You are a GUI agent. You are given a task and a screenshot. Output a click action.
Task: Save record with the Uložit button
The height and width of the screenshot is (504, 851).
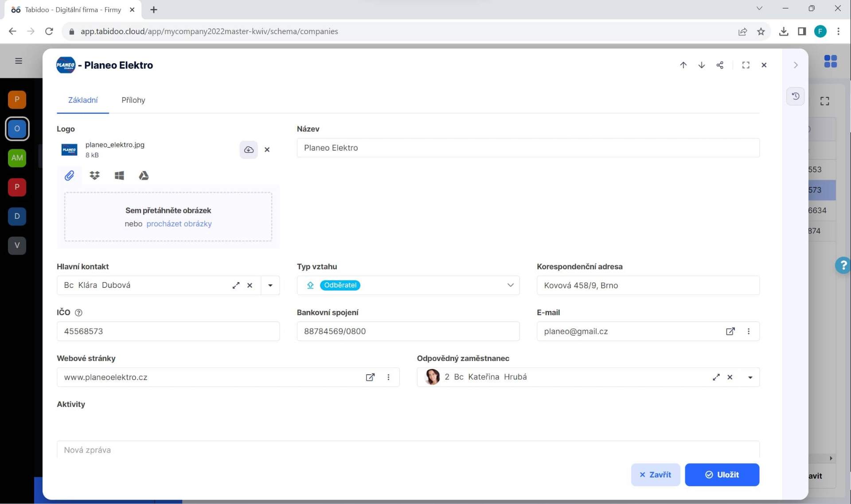[722, 474]
